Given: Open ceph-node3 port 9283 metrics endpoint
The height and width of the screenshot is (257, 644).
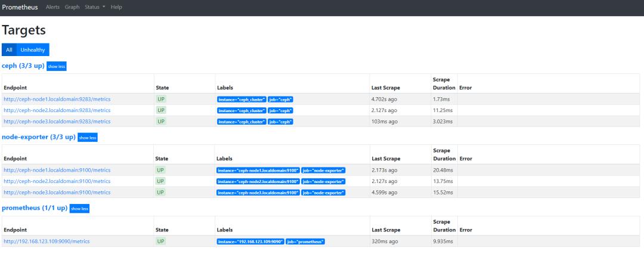Looking at the screenshot, I should pyautogui.click(x=57, y=121).
